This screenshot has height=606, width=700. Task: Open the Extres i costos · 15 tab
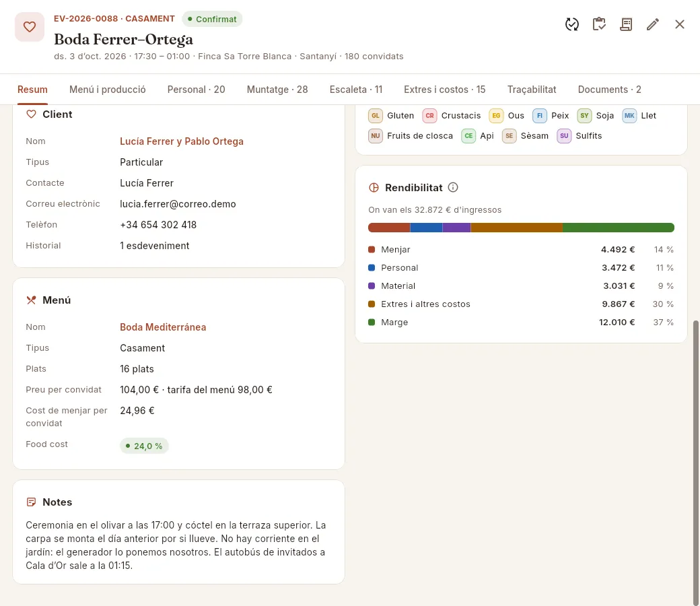(445, 90)
